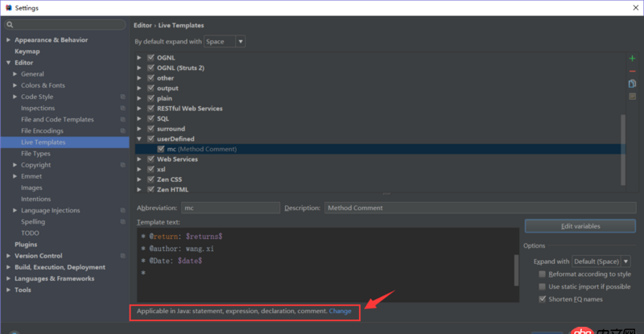644x334 pixels.
Task: Toggle the Shorten FQ names checkbox
Action: tap(542, 299)
